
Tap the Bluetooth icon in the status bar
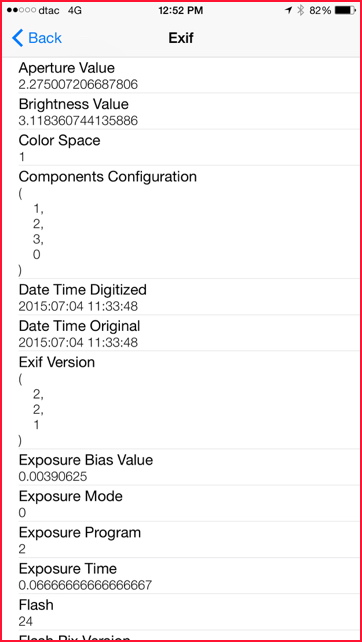tap(301, 11)
